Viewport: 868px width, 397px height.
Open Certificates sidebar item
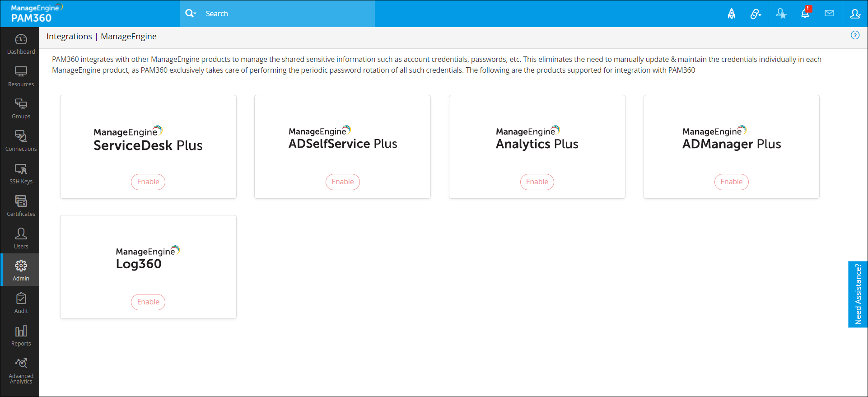coord(21,206)
